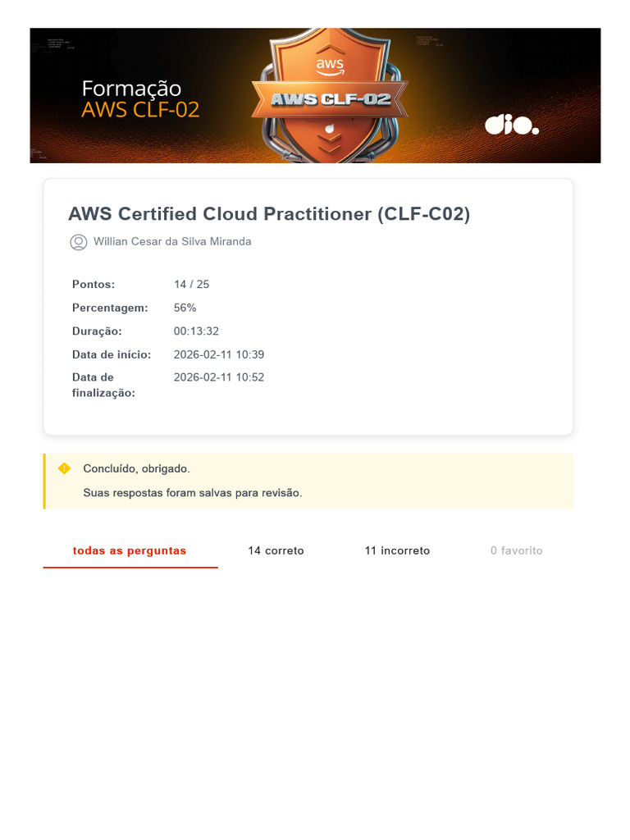
Task: Click the AWS CLF-02 shield badge
Action: 330,95
